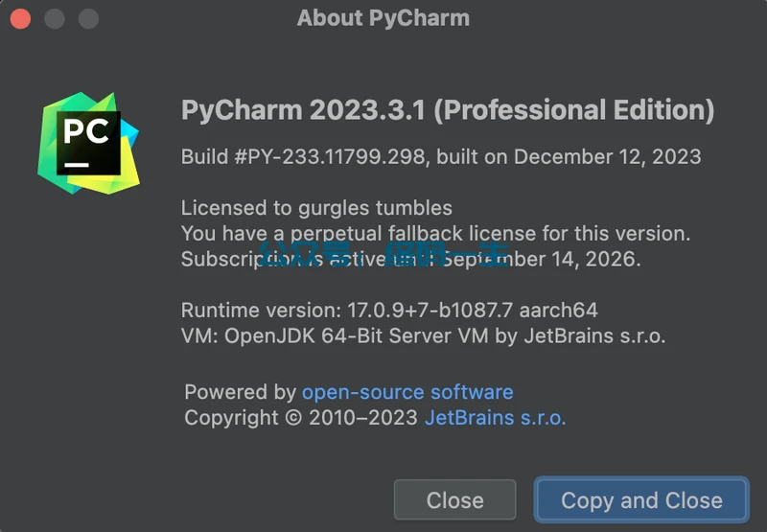Click the PyCharm PC logo icon

(88, 143)
